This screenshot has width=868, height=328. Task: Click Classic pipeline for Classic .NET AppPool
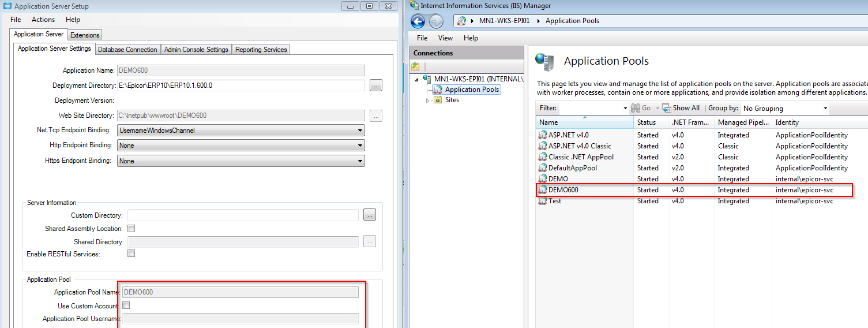(728, 157)
